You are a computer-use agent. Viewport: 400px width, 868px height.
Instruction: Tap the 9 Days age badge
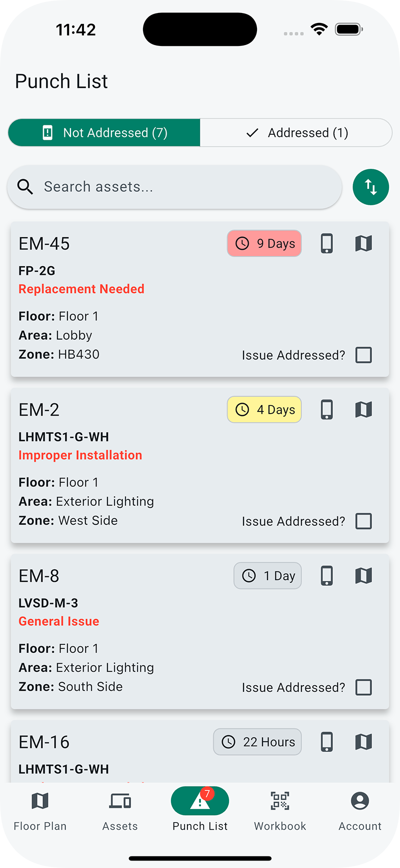264,243
